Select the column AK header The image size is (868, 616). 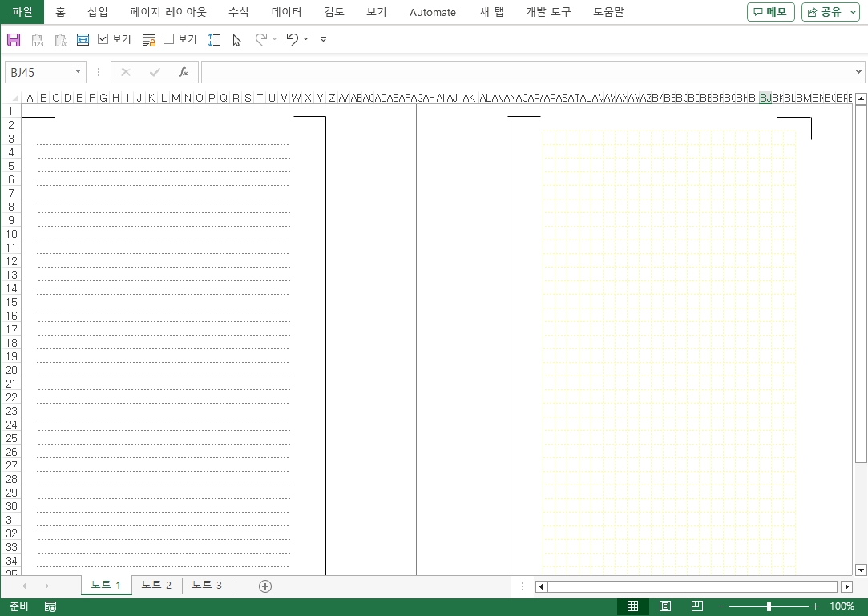click(x=469, y=98)
